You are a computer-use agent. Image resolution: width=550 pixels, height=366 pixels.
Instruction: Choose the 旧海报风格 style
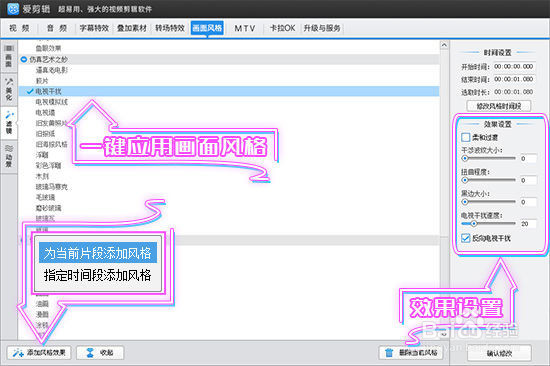click(x=52, y=144)
